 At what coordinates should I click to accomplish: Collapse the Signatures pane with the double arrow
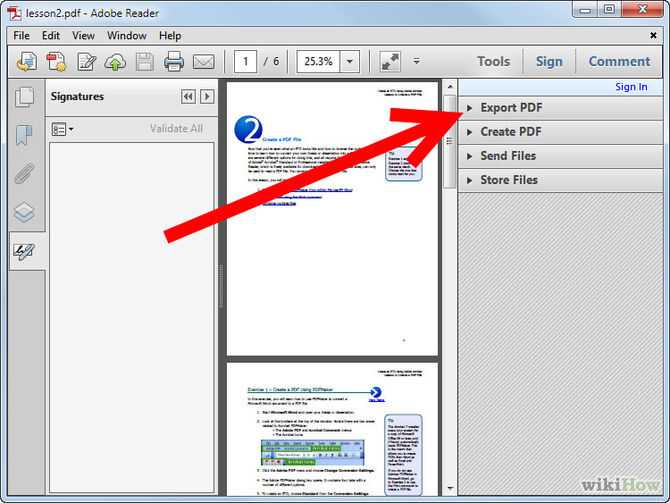click(188, 97)
